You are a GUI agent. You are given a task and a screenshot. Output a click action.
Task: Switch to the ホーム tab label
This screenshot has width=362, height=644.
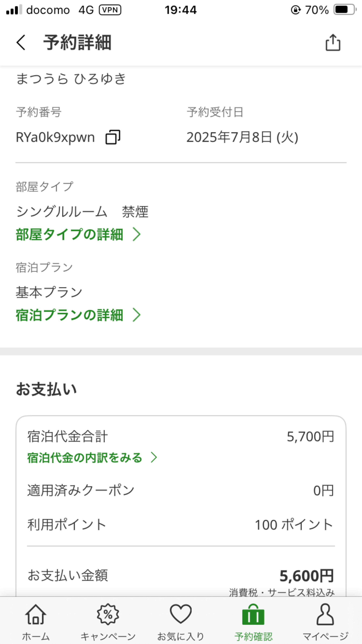[36, 637]
